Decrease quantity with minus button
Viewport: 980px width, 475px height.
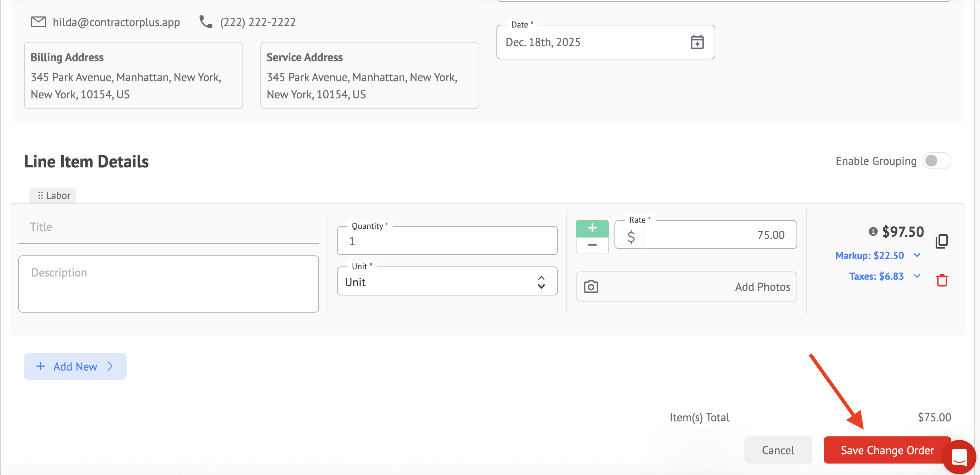[x=592, y=245]
